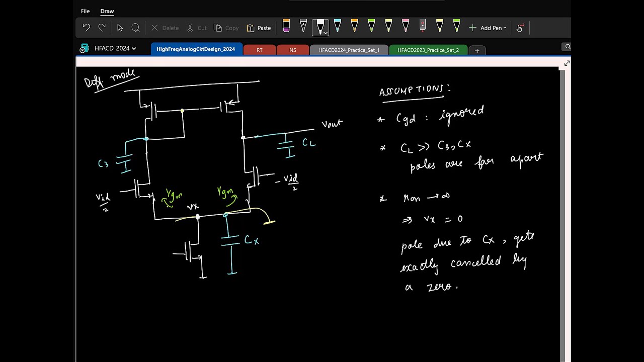Click the Copy button
Viewport: 644px width, 362px height.
tap(226, 28)
